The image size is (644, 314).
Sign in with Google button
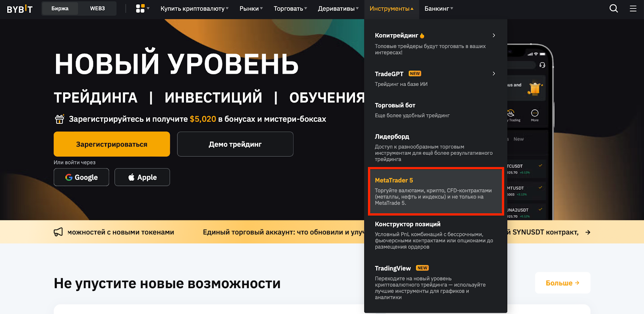point(81,177)
